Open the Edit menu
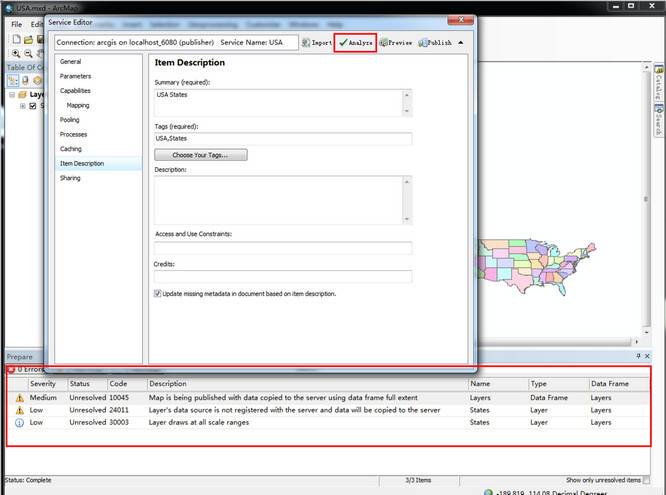 (x=37, y=24)
